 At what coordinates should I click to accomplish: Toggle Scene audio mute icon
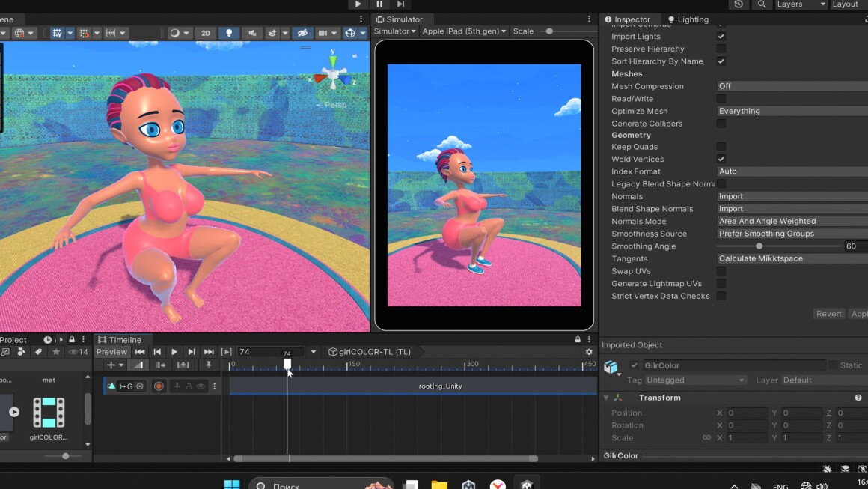252,33
